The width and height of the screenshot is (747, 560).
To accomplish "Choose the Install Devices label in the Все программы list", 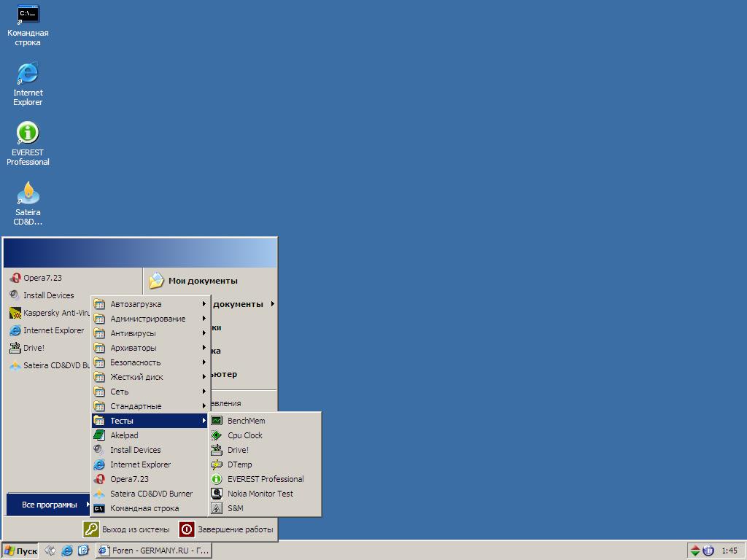I will point(135,449).
